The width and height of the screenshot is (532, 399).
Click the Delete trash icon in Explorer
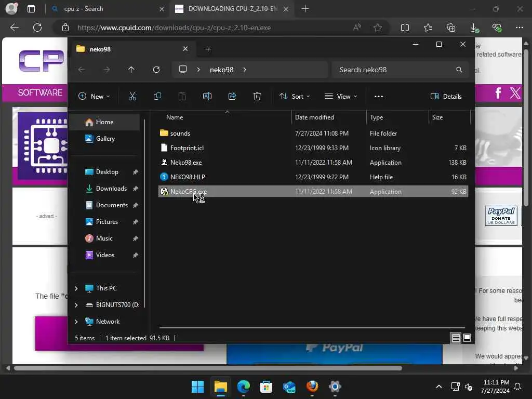[257, 96]
